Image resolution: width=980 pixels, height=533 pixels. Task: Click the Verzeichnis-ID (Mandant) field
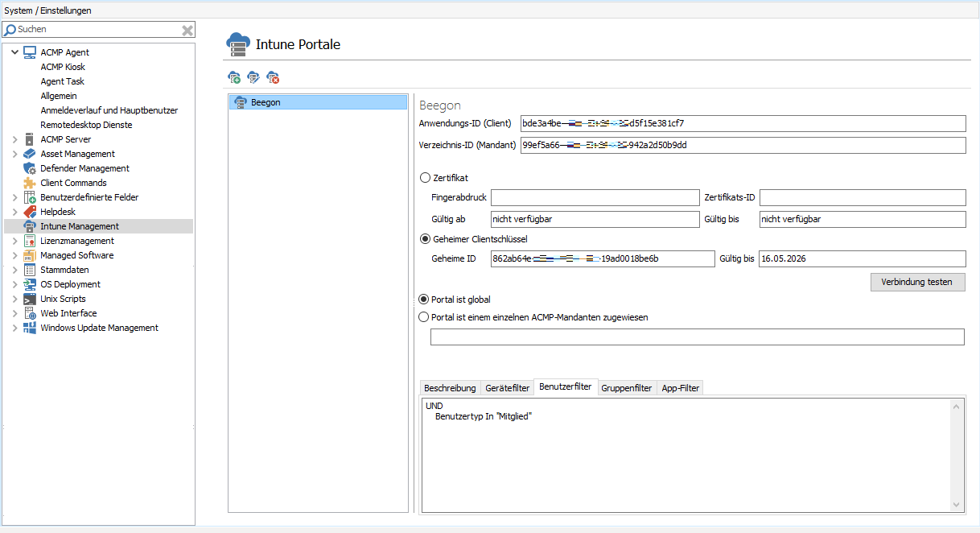(x=743, y=145)
